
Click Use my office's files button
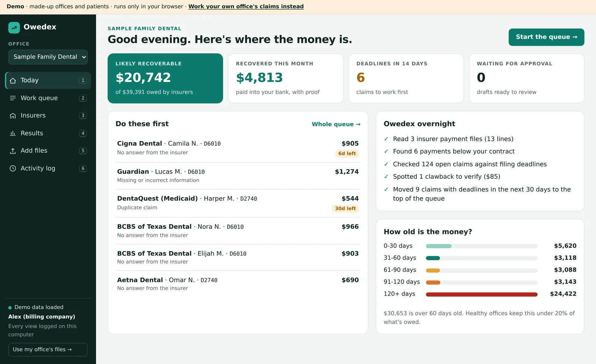click(x=48, y=349)
